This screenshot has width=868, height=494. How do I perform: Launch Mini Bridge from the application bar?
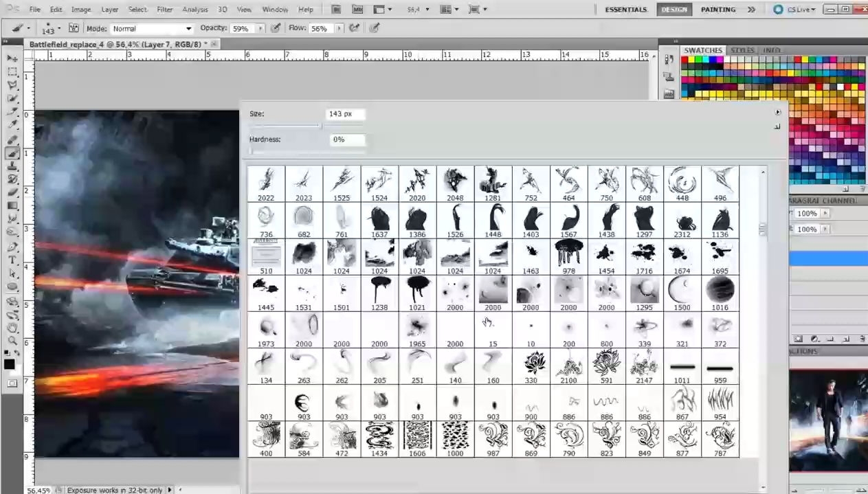point(357,10)
